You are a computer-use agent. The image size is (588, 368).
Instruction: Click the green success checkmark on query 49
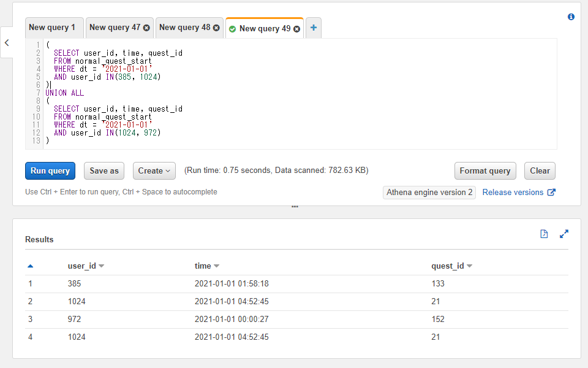pyautogui.click(x=232, y=29)
